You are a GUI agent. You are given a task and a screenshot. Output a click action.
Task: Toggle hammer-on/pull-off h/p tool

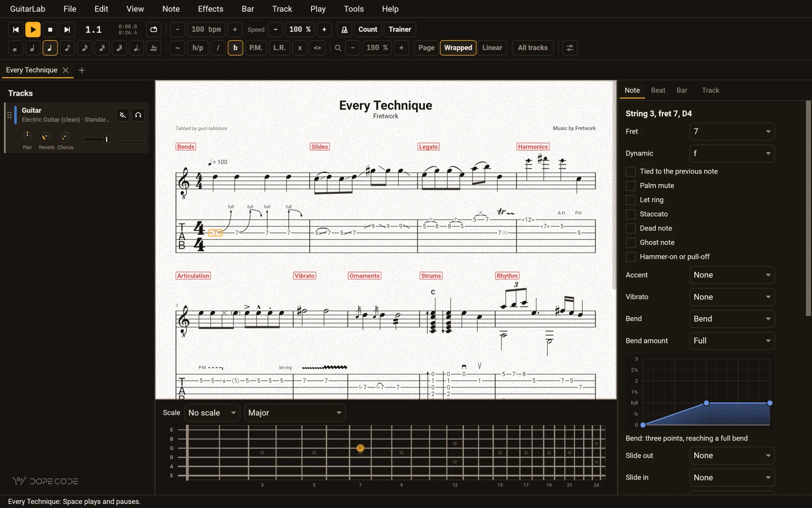coord(198,48)
